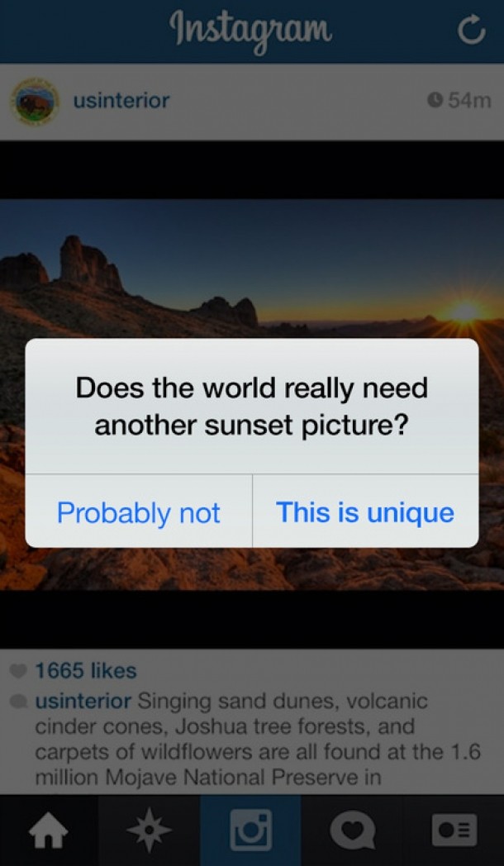The width and height of the screenshot is (504, 866).
Task: Open the Explore compass tab
Action: [x=149, y=830]
